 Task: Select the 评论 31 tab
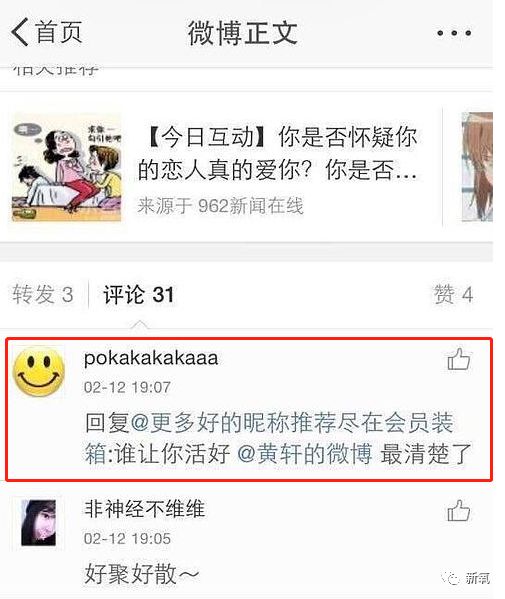[x=139, y=295]
